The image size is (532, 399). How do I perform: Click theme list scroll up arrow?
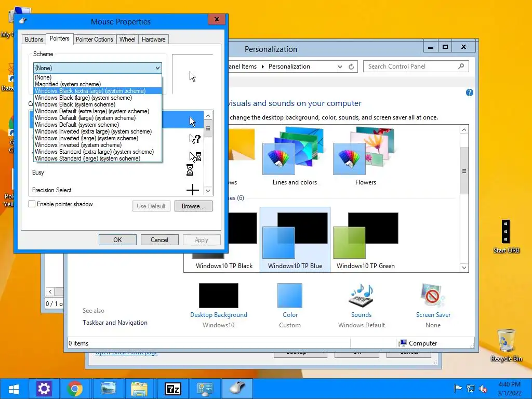464,129
